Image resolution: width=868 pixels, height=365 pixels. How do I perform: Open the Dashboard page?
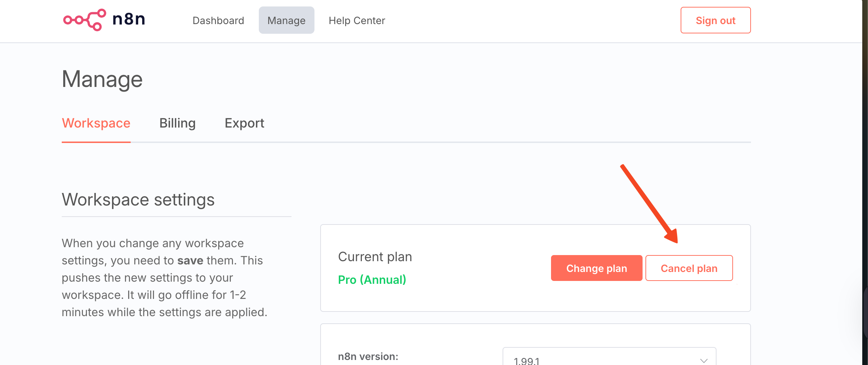218,20
